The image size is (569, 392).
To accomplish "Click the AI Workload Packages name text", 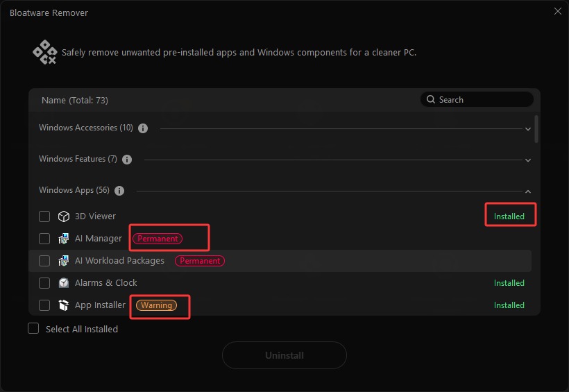I will tap(119, 261).
